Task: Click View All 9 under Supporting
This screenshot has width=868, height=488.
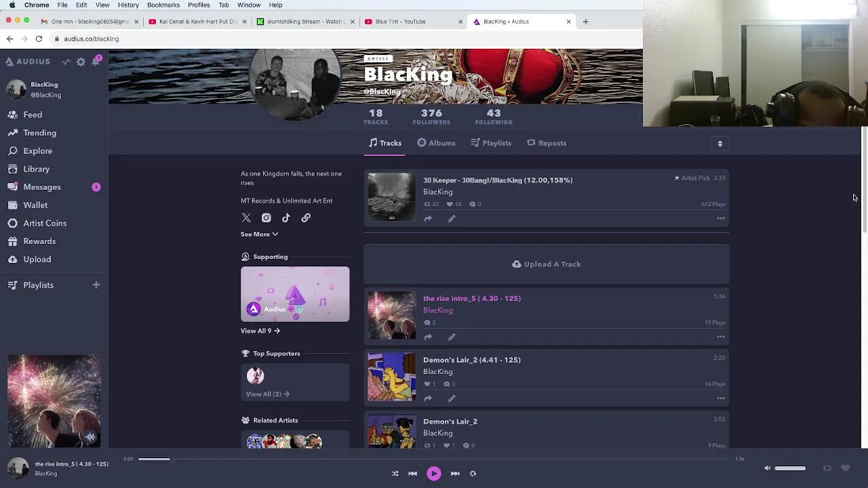Action: [260, 331]
